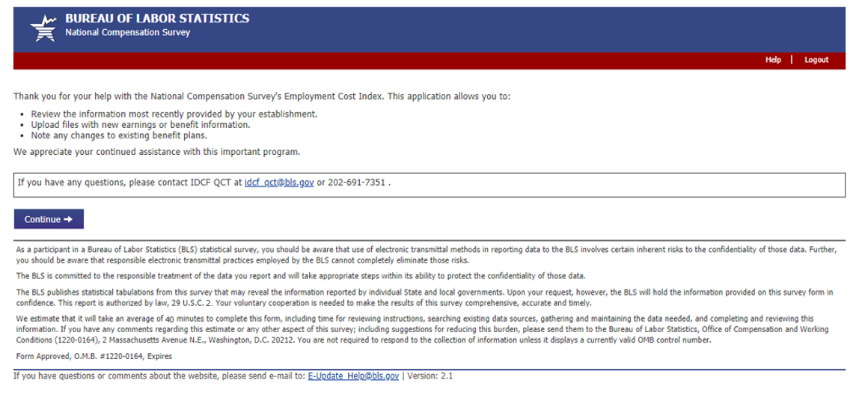Click the 'Version: 2.1' footer text
Screen dimensions: 868x395
[430, 376]
